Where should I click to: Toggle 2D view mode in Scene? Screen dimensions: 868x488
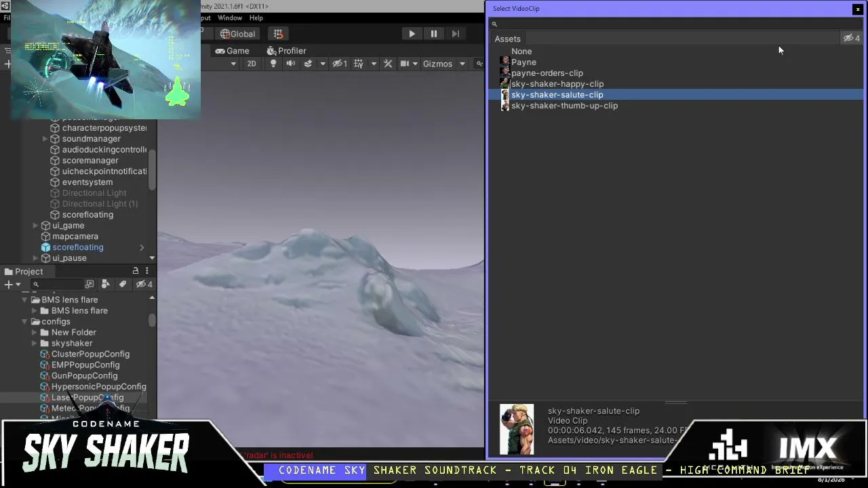pyautogui.click(x=252, y=64)
